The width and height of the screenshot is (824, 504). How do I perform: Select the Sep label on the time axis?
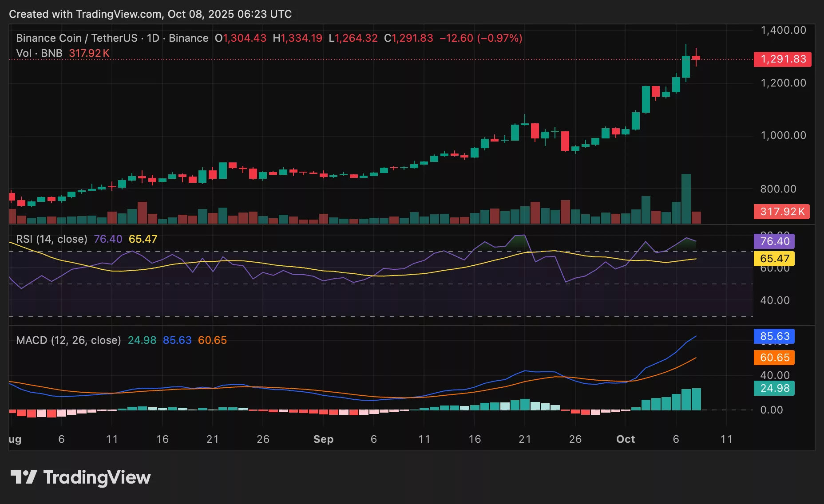[324, 439]
